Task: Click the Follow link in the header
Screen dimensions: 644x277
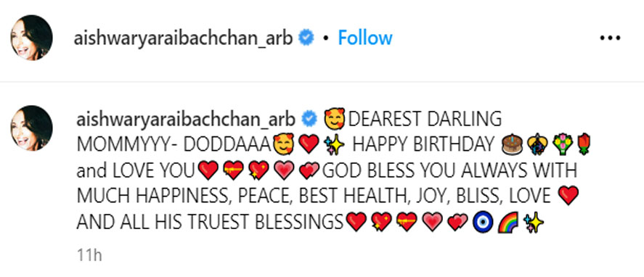Action: (x=365, y=38)
